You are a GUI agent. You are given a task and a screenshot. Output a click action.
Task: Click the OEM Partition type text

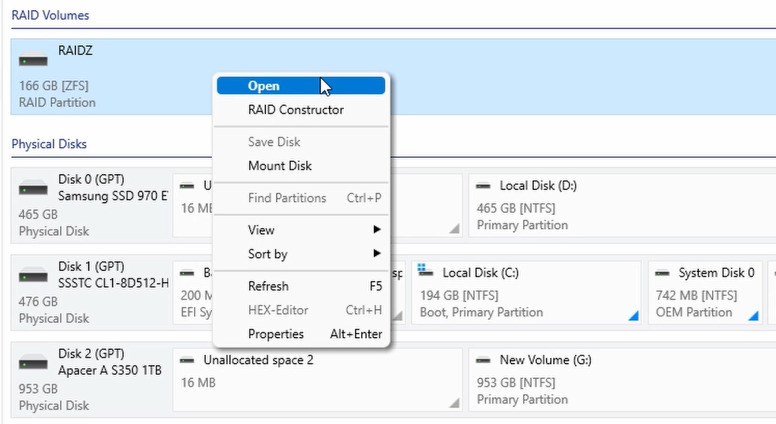click(694, 312)
